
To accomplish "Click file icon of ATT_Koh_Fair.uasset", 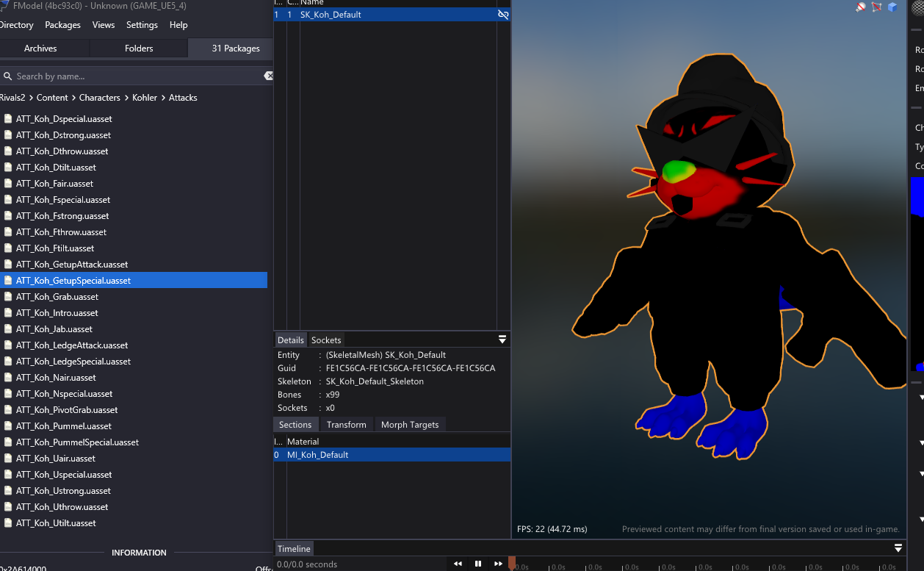I will 8,183.
